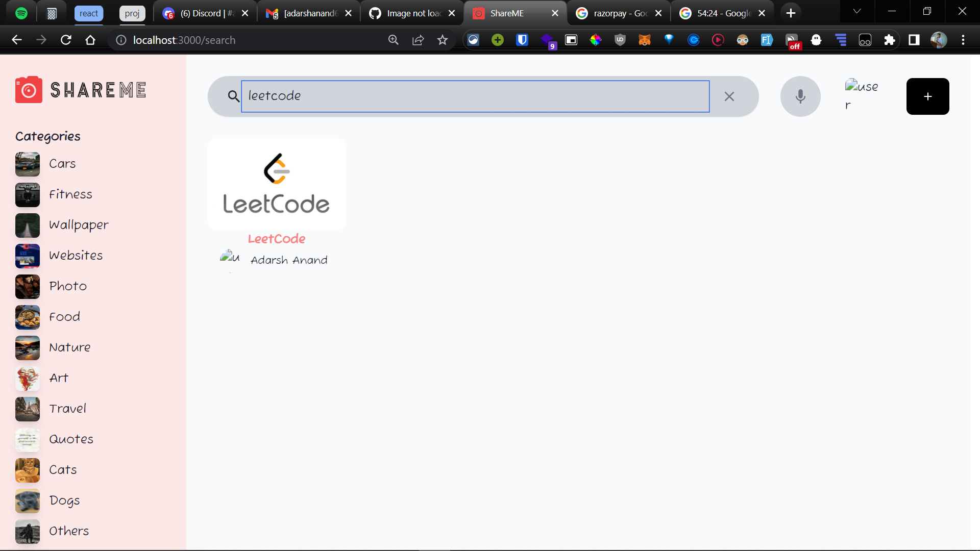
Task: Clear the search field with the X
Action: (729, 96)
